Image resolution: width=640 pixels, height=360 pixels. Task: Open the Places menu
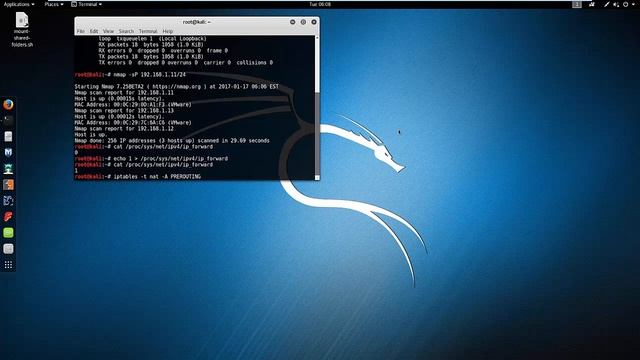tap(53, 4)
